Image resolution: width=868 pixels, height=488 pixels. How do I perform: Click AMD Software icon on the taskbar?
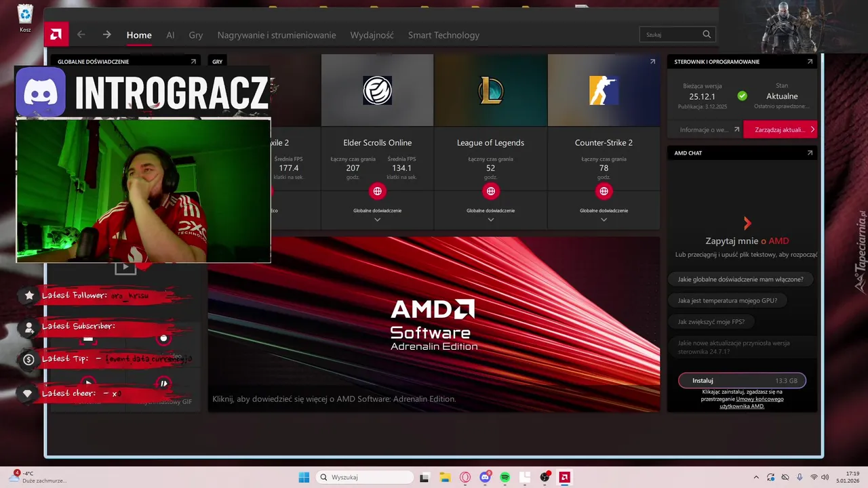[x=564, y=477]
